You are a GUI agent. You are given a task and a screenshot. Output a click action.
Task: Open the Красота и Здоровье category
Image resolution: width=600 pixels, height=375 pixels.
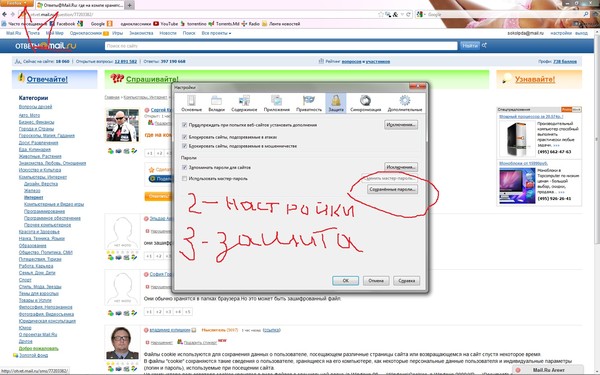39,232
